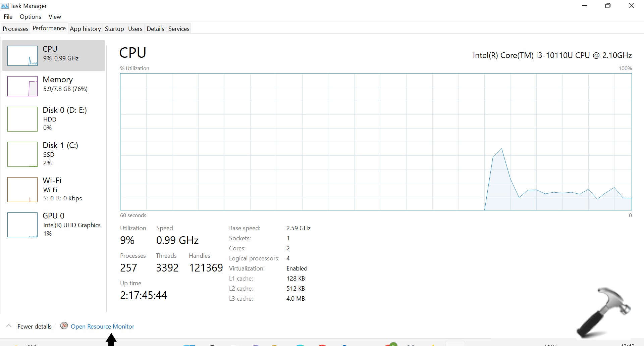Switch to the Users tab
Screen dimensions: 644x346
(135, 29)
